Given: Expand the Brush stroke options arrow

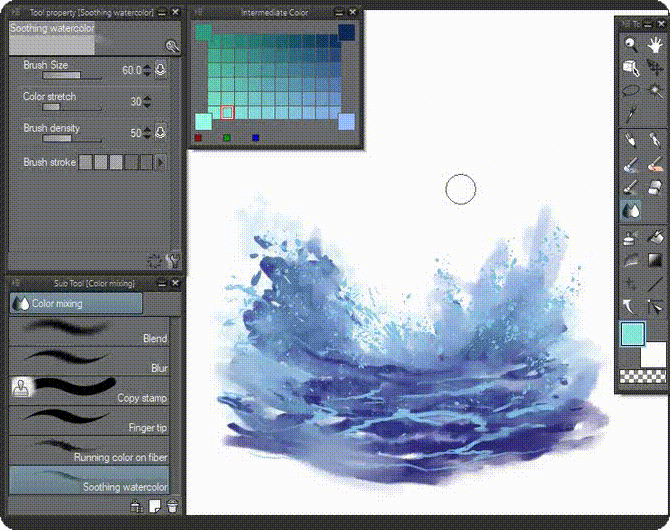Looking at the screenshot, I should pyautogui.click(x=161, y=162).
